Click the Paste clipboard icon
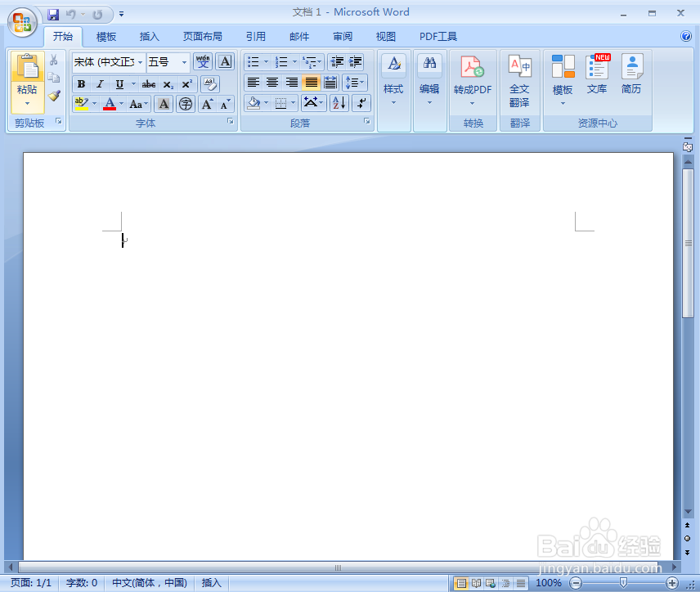 [x=27, y=67]
